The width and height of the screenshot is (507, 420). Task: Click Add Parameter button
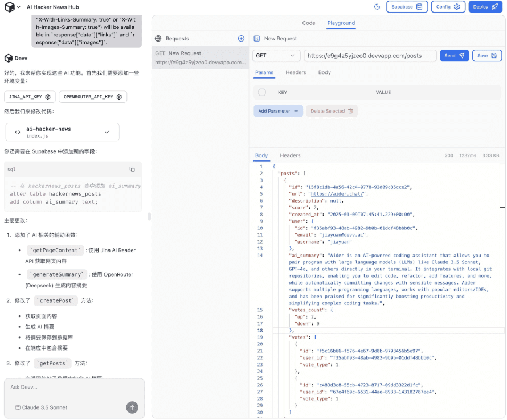pyautogui.click(x=278, y=111)
